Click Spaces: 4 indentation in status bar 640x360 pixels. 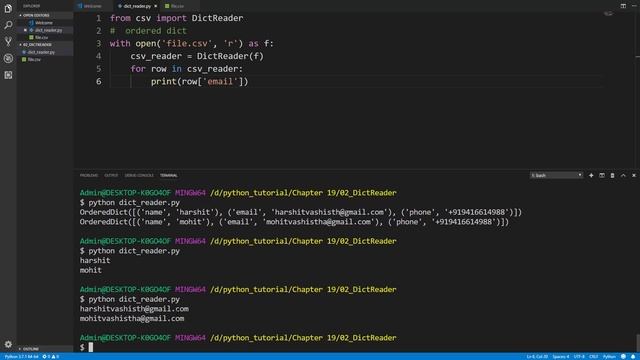pos(561,356)
